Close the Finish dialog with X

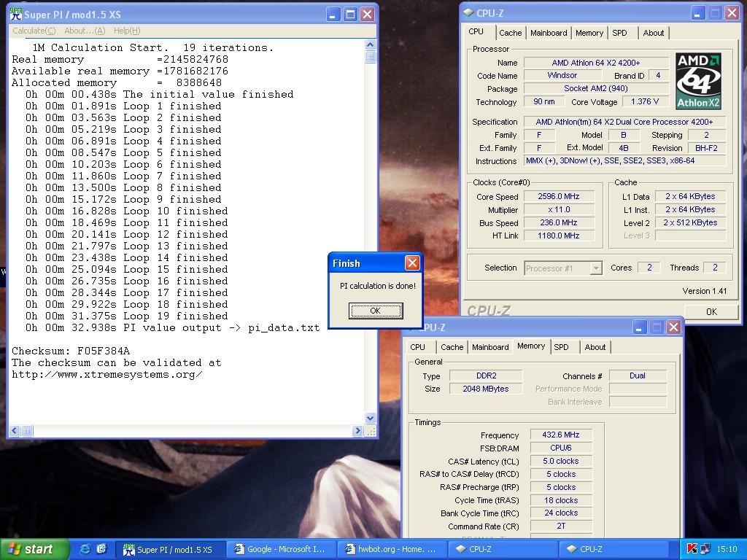(x=412, y=262)
